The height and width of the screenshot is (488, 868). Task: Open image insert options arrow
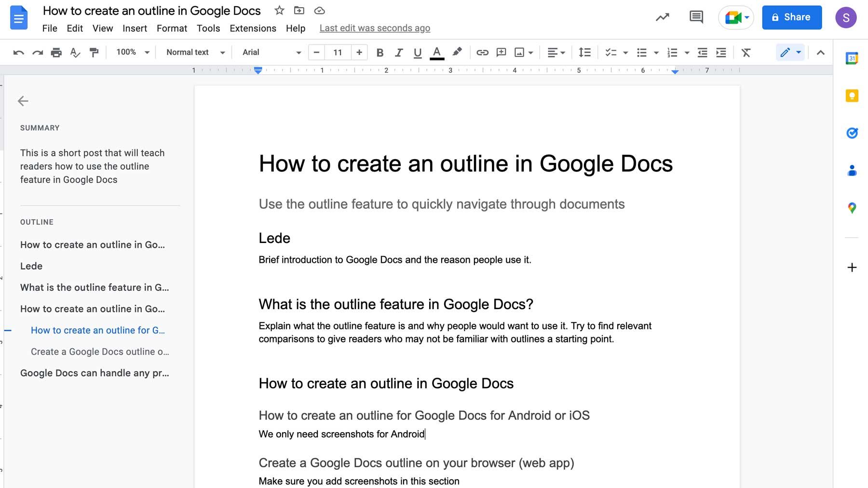click(530, 53)
